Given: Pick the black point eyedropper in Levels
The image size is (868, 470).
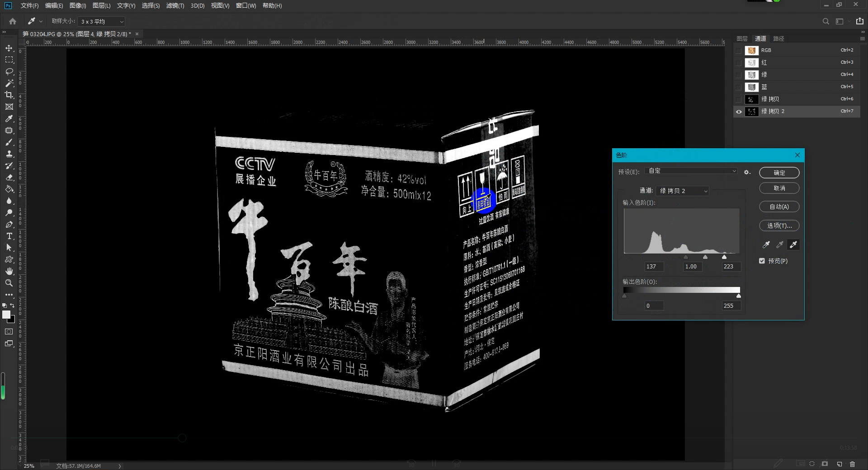Looking at the screenshot, I should (766, 244).
